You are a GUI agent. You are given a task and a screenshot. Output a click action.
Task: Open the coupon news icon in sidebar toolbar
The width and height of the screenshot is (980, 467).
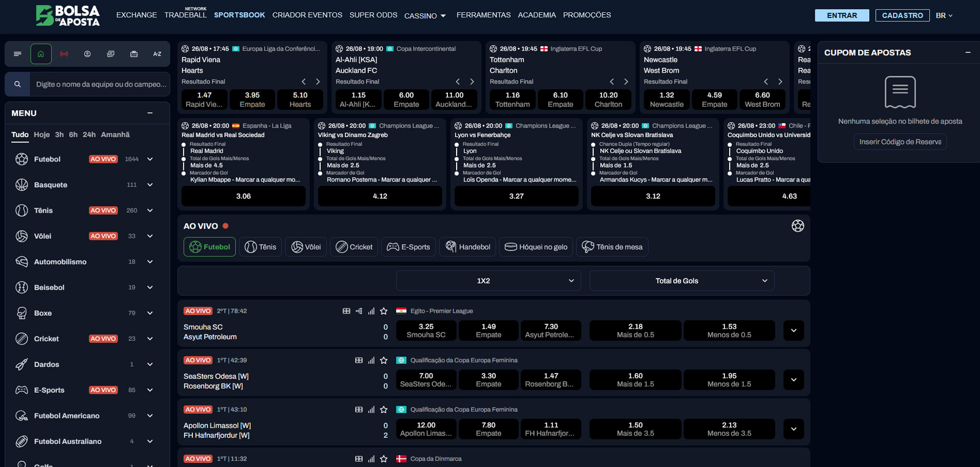coord(111,54)
